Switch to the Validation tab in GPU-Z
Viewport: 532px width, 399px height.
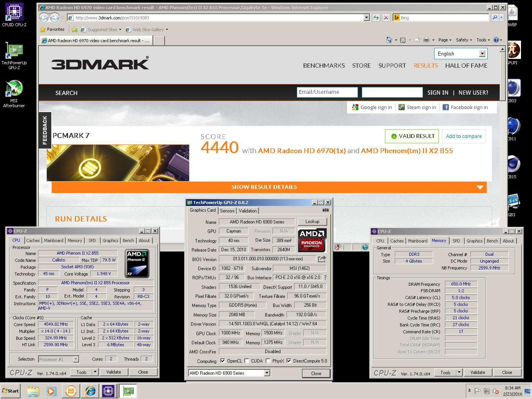(x=248, y=211)
